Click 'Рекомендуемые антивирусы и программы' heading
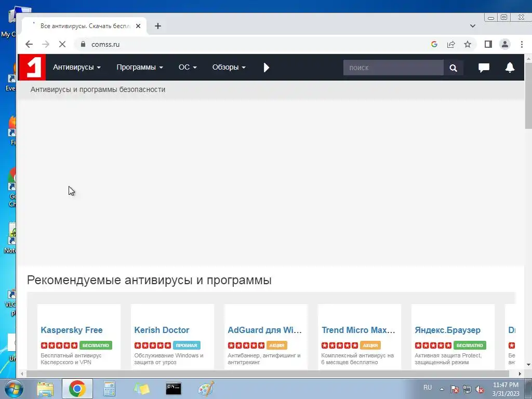This screenshot has height=399, width=532. pos(149,280)
